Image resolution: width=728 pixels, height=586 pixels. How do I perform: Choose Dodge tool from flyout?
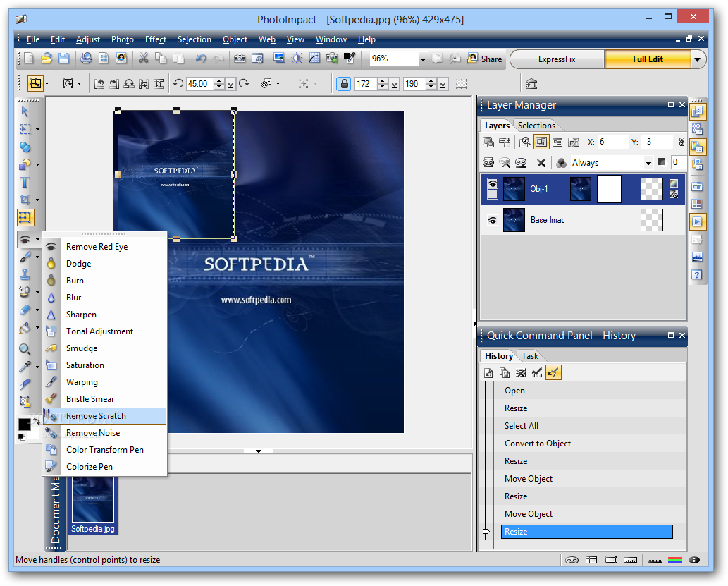(104, 264)
